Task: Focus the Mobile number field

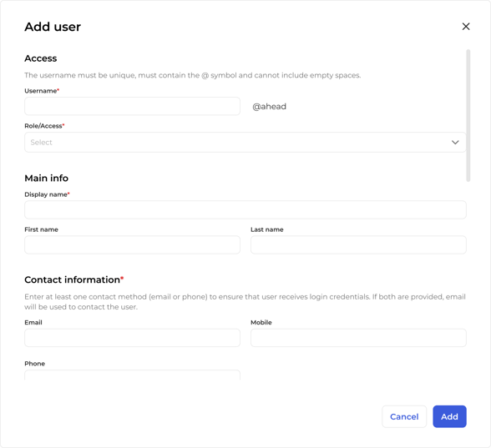Action: [358, 338]
